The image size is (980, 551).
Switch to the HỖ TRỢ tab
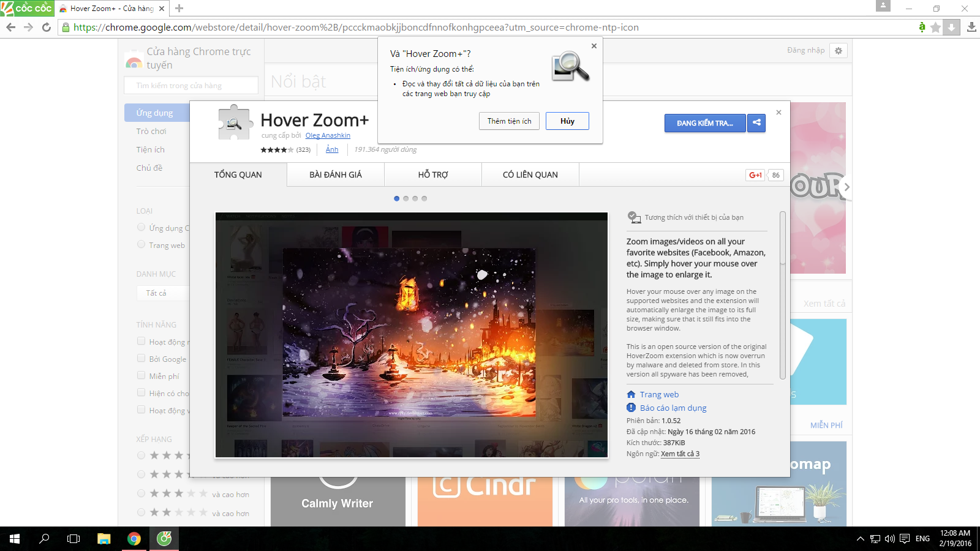pos(433,174)
